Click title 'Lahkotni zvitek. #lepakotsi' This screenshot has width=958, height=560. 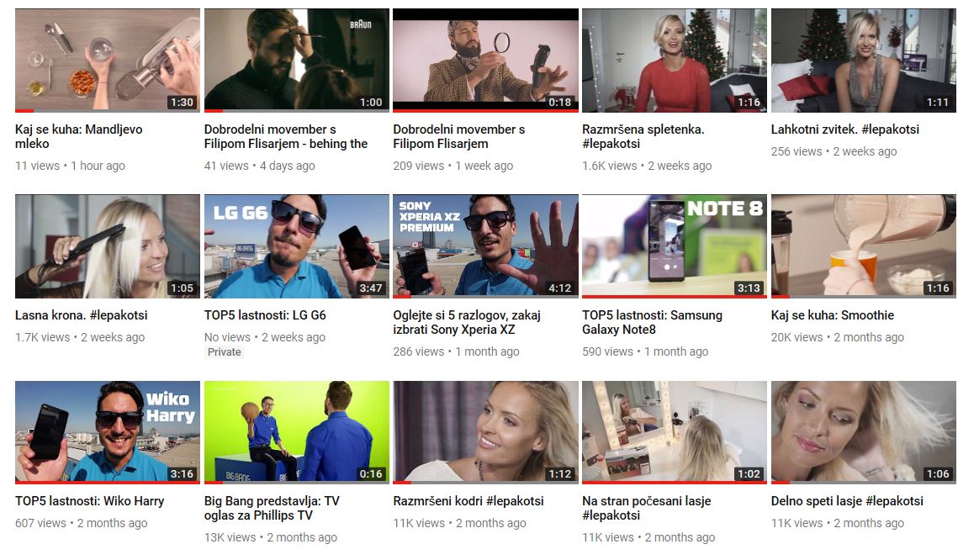coord(845,129)
